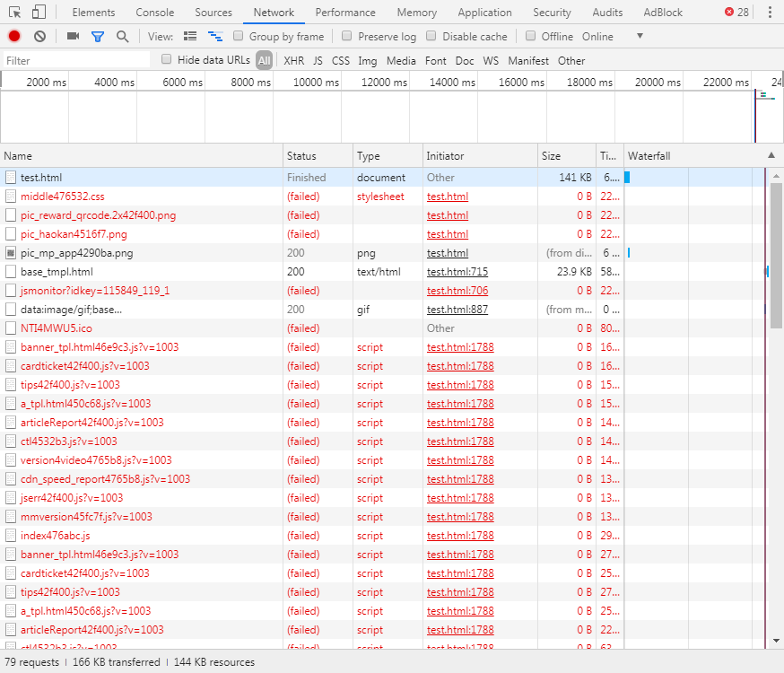784x673 pixels.
Task: Switch to large request rows view
Action: tap(190, 37)
